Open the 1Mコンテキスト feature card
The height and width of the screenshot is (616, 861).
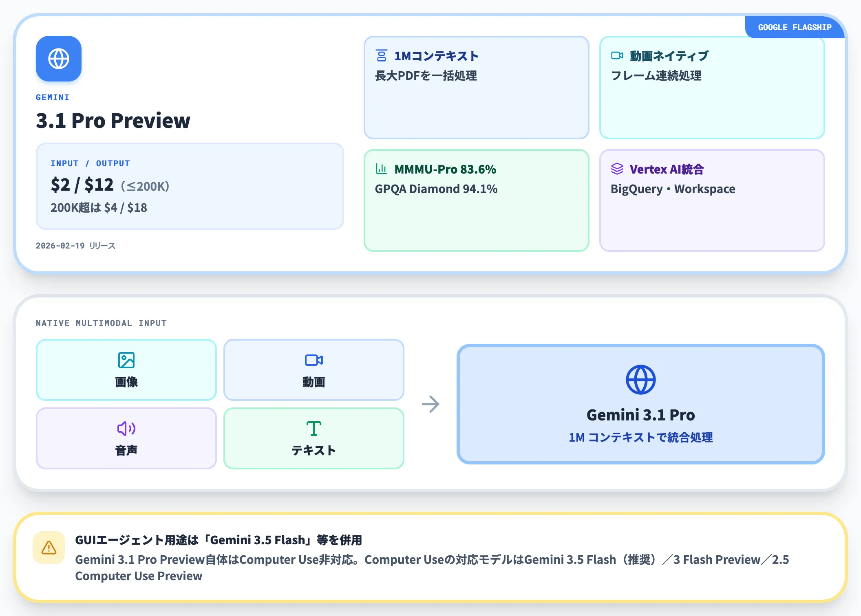[477, 88]
